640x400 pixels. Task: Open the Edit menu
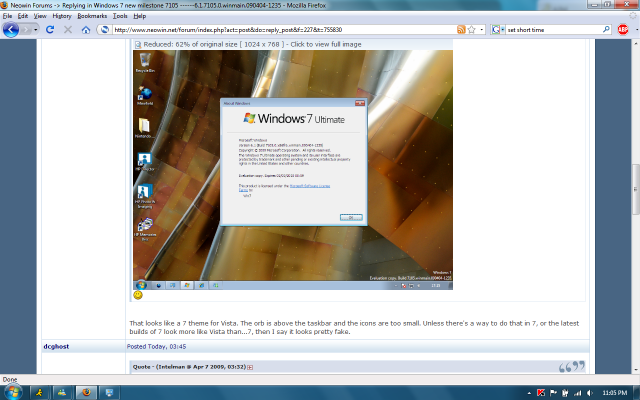click(x=23, y=16)
